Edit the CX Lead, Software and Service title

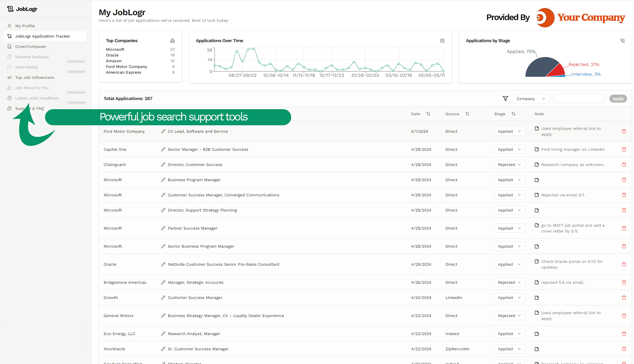(163, 131)
